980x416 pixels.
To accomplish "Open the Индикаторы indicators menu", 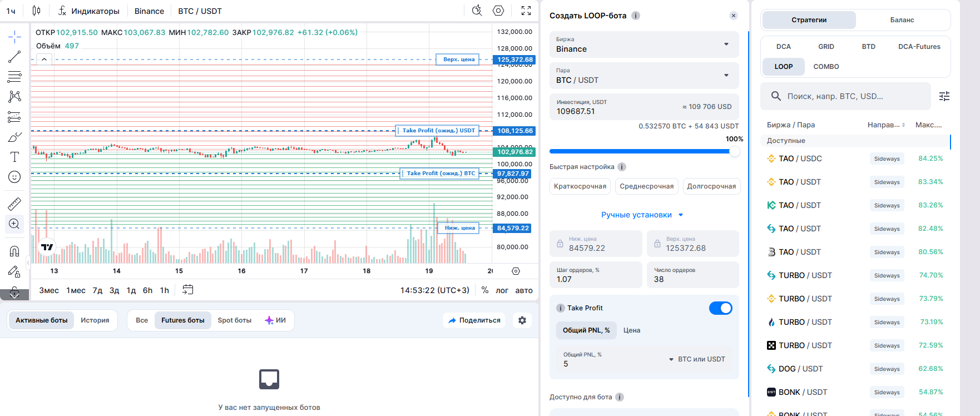I will 89,11.
